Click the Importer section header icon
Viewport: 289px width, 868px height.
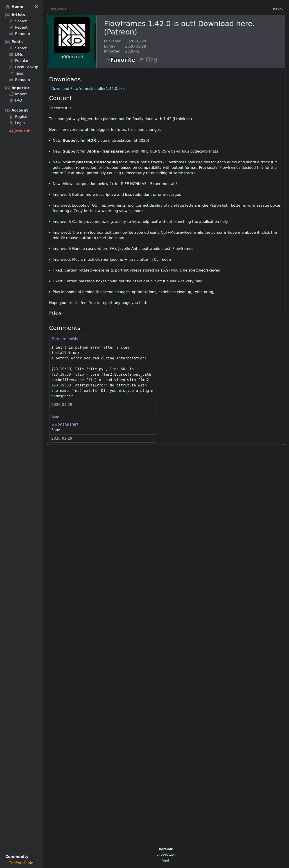pos(8,88)
